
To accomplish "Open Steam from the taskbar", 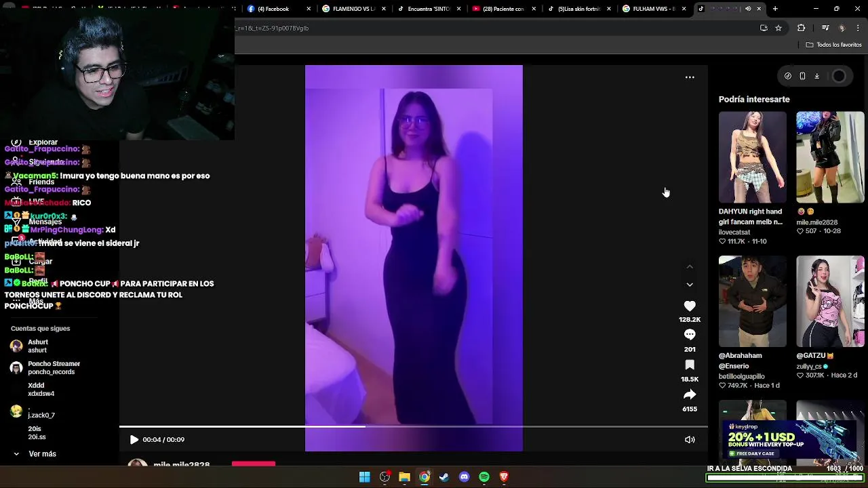I will click(x=444, y=477).
